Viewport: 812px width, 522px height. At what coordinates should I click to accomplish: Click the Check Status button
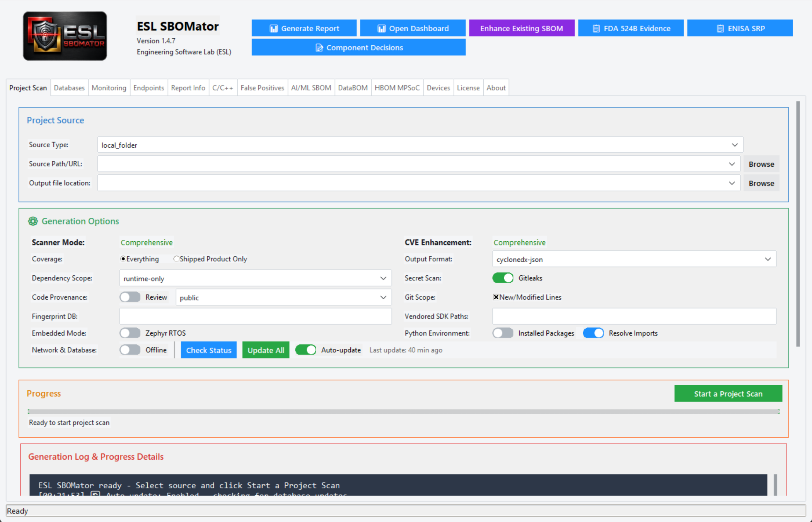pyautogui.click(x=208, y=350)
